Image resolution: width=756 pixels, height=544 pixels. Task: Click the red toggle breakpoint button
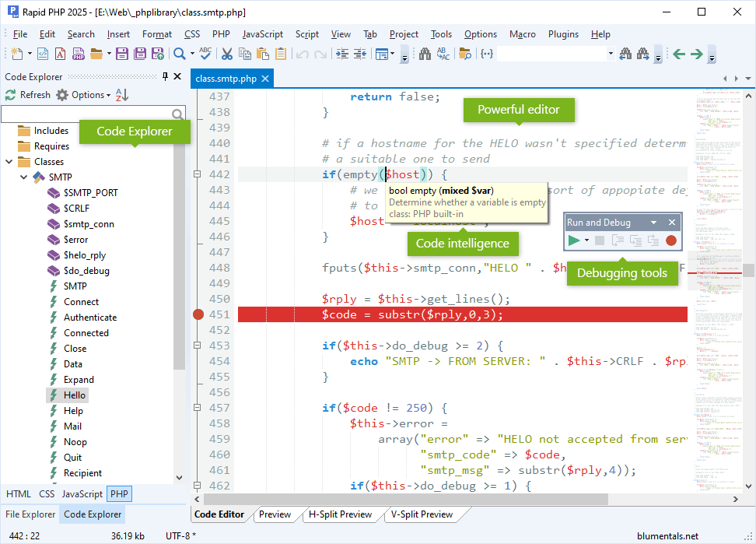pos(671,240)
